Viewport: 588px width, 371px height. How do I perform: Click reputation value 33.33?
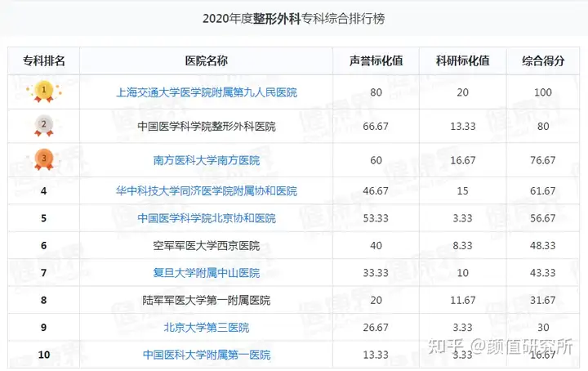tap(376, 273)
